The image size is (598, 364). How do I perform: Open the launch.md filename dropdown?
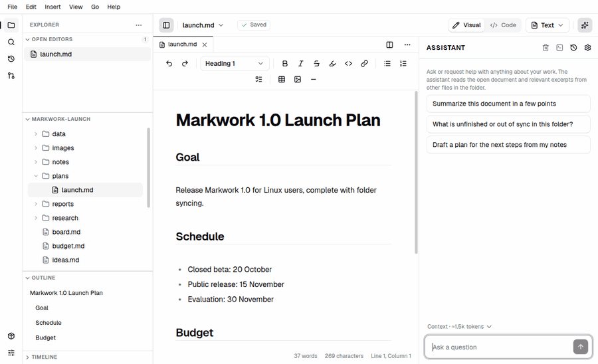point(203,25)
